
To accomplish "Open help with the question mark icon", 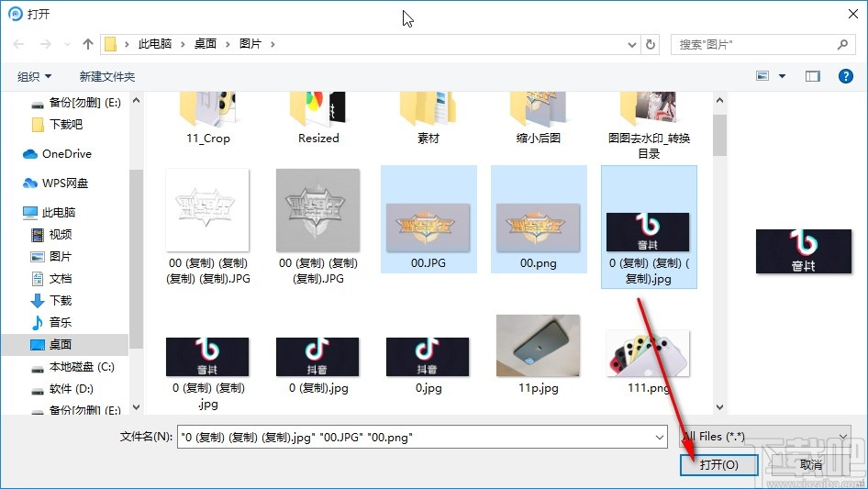I will pos(845,76).
